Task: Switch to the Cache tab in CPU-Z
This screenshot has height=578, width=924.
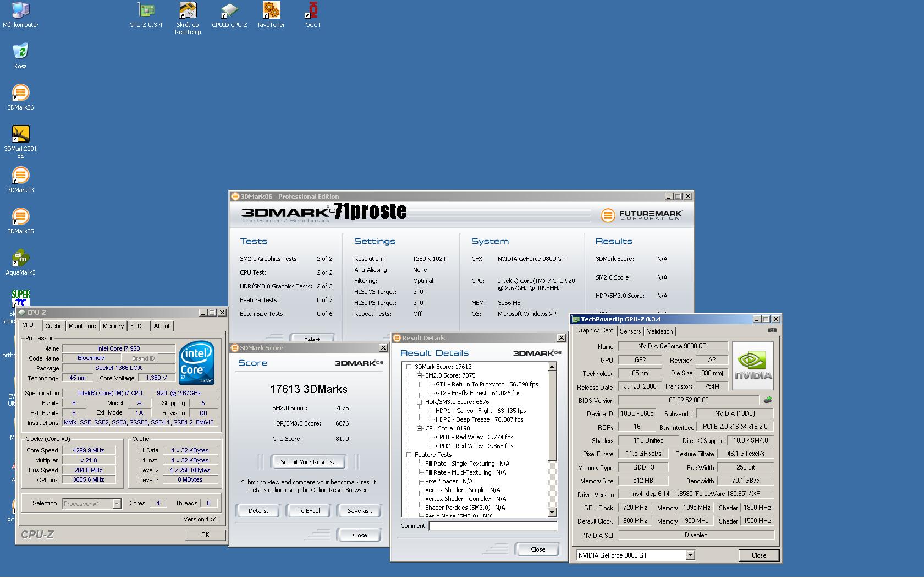Action: click(54, 326)
